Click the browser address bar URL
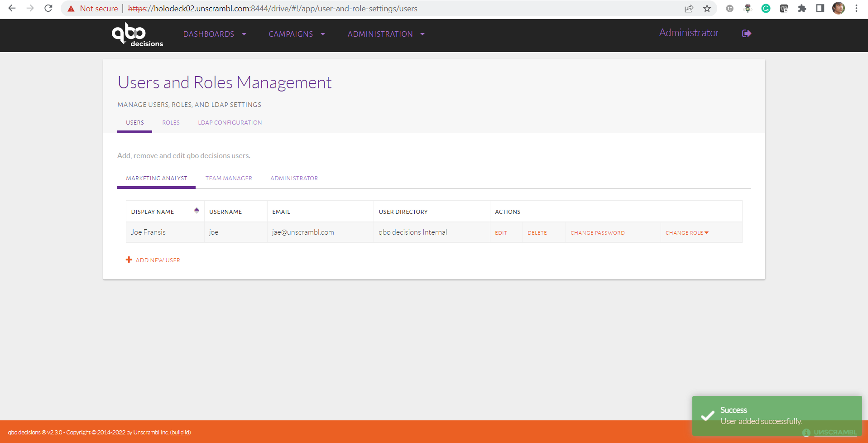 [273, 9]
